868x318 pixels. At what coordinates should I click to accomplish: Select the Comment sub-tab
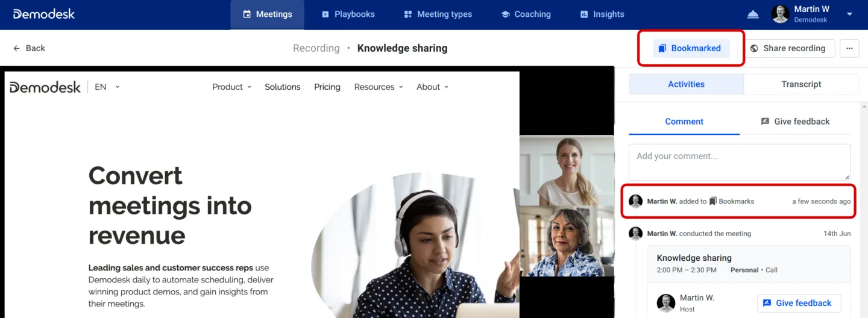pos(684,122)
